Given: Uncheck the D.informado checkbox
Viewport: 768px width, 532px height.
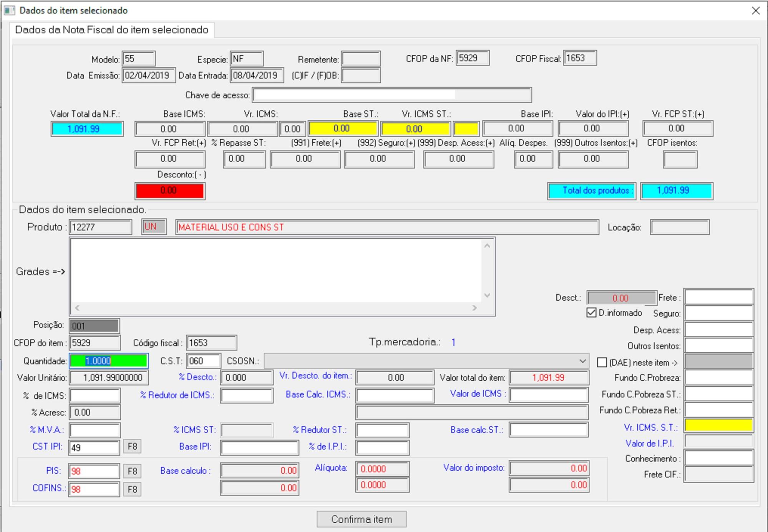Looking at the screenshot, I should [591, 313].
